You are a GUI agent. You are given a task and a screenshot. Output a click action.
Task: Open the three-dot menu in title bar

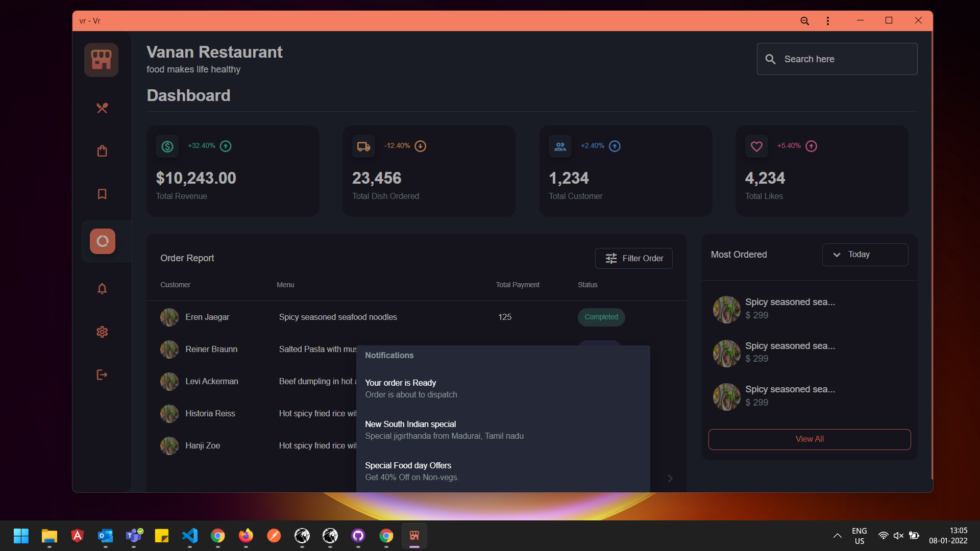[x=827, y=20]
